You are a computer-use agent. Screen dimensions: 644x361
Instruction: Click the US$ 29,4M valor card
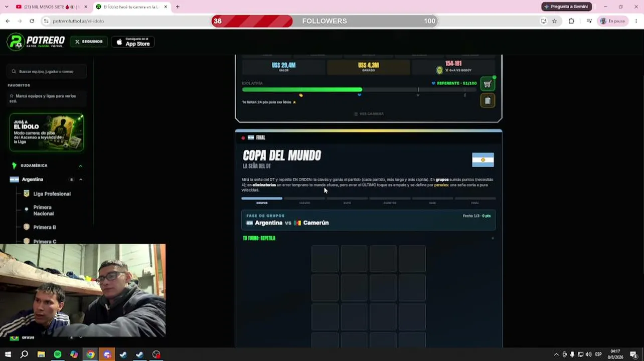(x=283, y=67)
